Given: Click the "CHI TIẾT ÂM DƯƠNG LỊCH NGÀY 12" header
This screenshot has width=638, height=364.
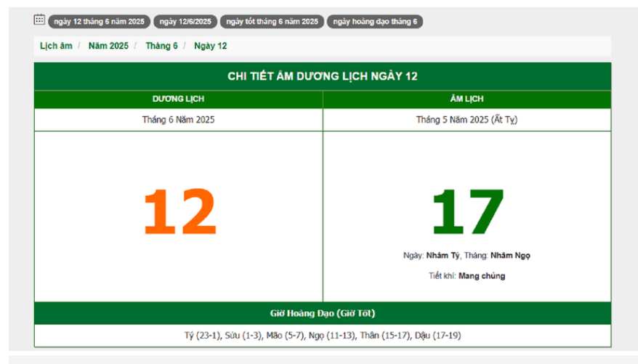Looking at the screenshot, I should (x=322, y=76).
